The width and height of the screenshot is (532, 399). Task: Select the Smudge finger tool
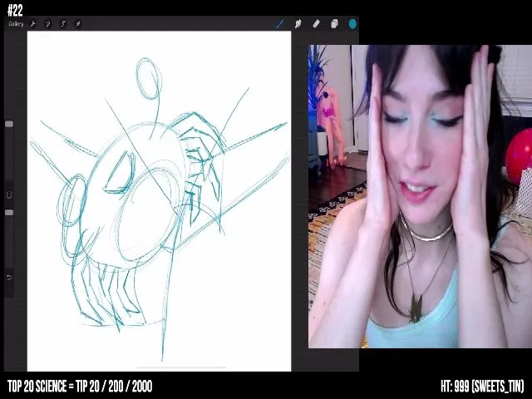pyautogui.click(x=298, y=24)
